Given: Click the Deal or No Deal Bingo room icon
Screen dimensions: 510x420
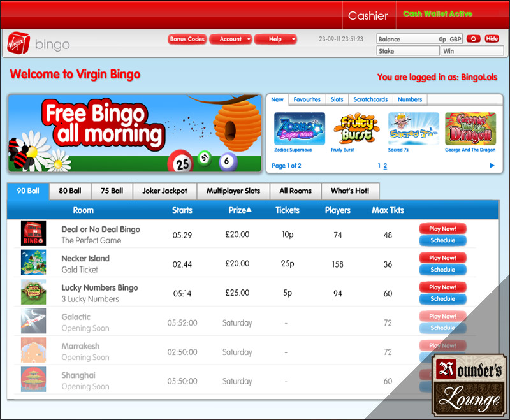Looking at the screenshot, I should coord(34,233).
